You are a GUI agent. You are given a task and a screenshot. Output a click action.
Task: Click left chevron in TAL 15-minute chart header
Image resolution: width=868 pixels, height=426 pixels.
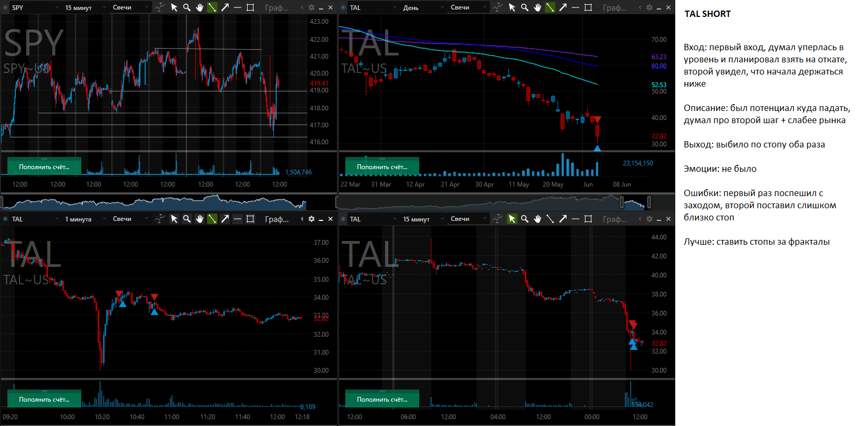pyautogui.click(x=640, y=219)
